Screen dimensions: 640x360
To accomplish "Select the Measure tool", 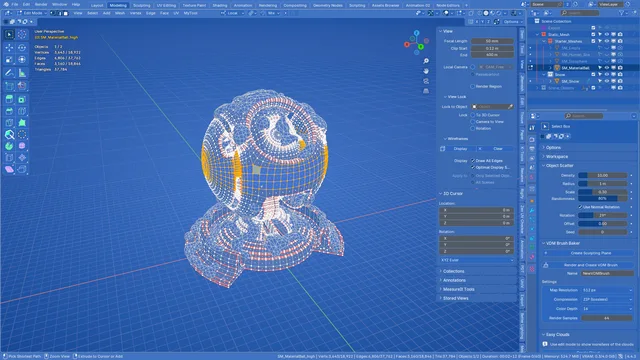I will coord(22,73).
